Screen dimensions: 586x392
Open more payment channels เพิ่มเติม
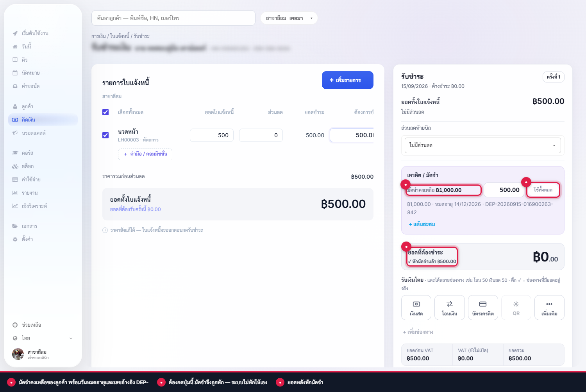tap(549, 308)
